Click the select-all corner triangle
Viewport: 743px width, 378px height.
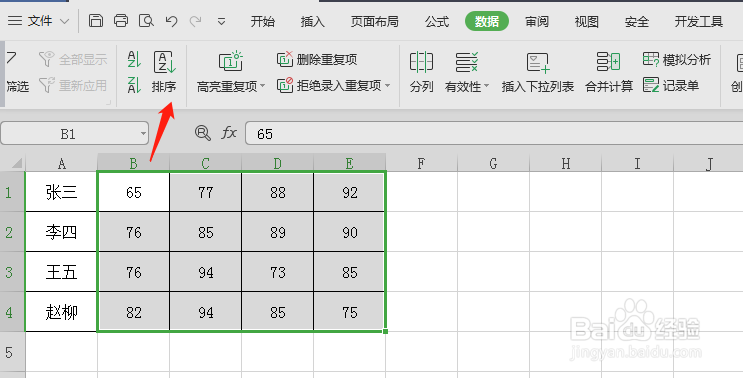(x=16, y=163)
